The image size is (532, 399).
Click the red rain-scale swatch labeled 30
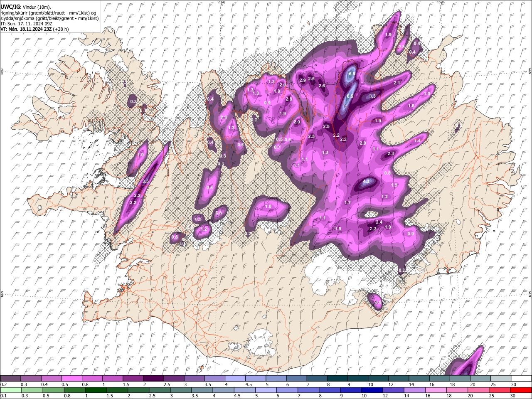(522, 390)
